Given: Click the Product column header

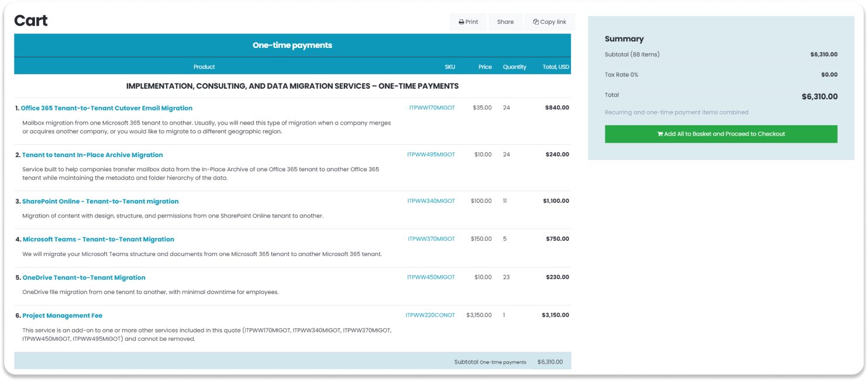Looking at the screenshot, I should pyautogui.click(x=204, y=67).
